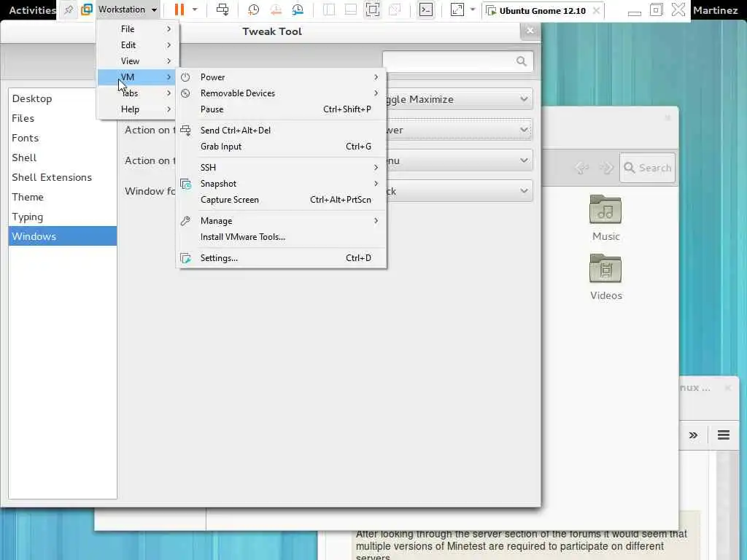Open the second action dropdown ending 'wer'

point(459,130)
